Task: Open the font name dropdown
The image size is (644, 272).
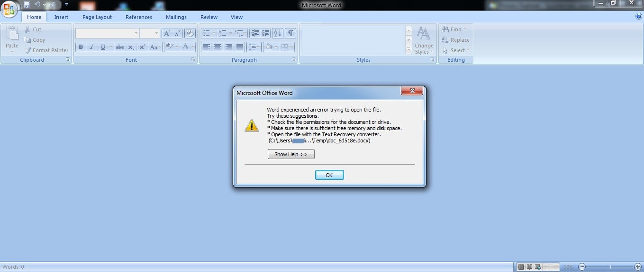Action: [x=136, y=33]
